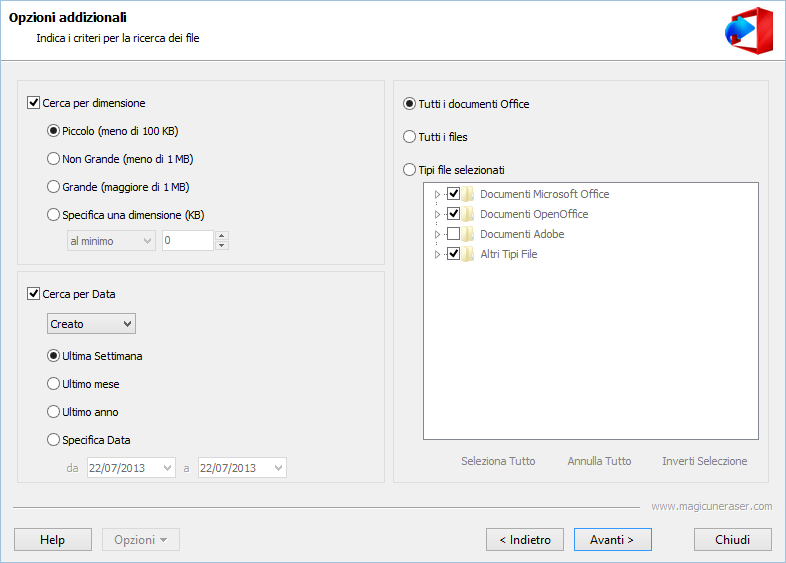The width and height of the screenshot is (786, 563).
Task: Click the Documenti Adobe folder icon
Action: tap(468, 234)
